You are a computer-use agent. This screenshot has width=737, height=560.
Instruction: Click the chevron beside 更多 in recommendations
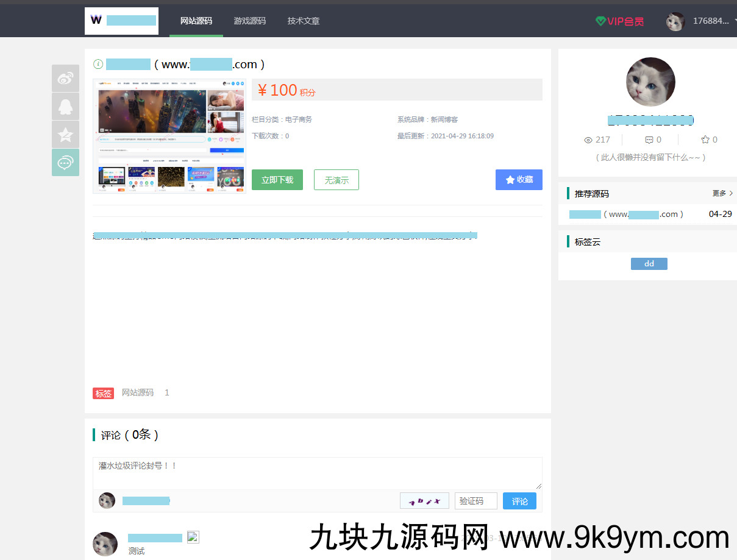pyautogui.click(x=730, y=193)
